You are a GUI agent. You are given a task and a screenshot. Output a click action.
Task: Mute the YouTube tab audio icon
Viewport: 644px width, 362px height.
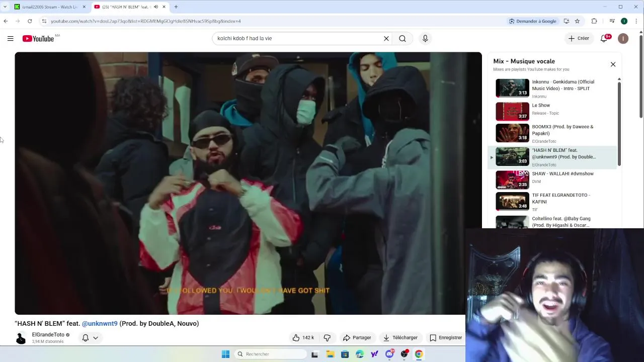tap(156, 7)
